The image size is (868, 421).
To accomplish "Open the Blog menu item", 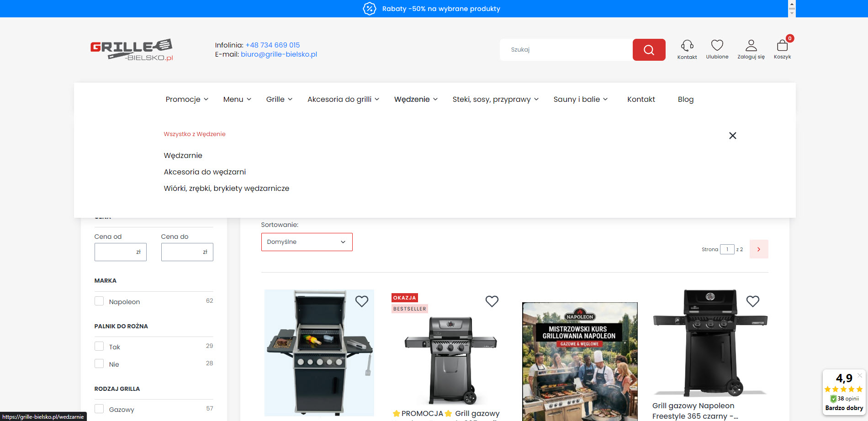I will point(685,99).
